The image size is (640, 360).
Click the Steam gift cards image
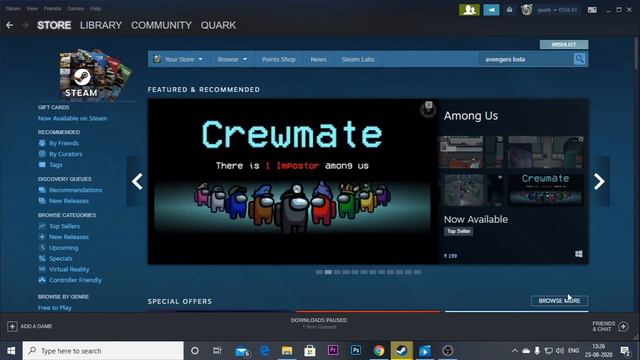pyautogui.click(x=96, y=74)
